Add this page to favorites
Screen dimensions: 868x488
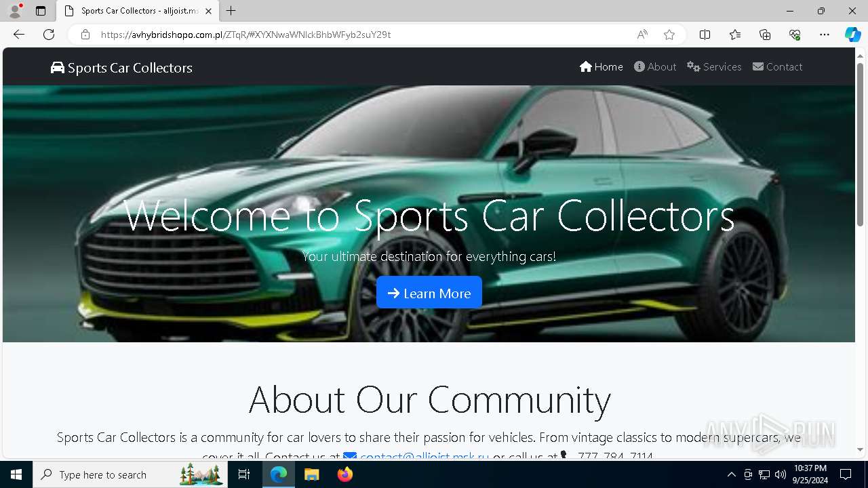(669, 35)
